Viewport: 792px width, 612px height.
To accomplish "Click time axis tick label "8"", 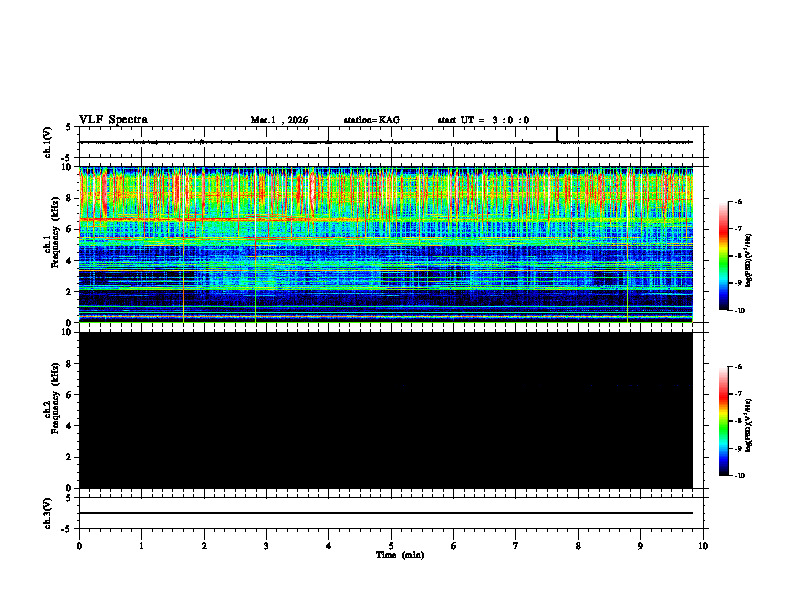I will pos(578,546).
